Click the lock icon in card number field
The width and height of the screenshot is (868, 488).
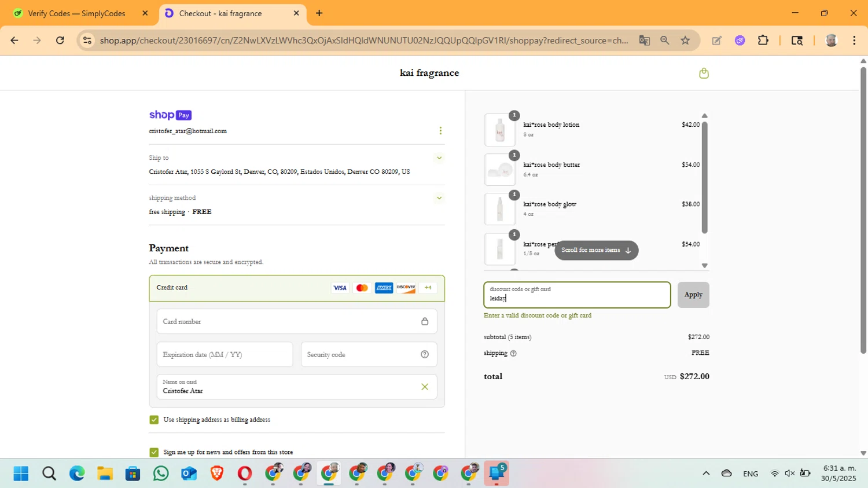(425, 321)
